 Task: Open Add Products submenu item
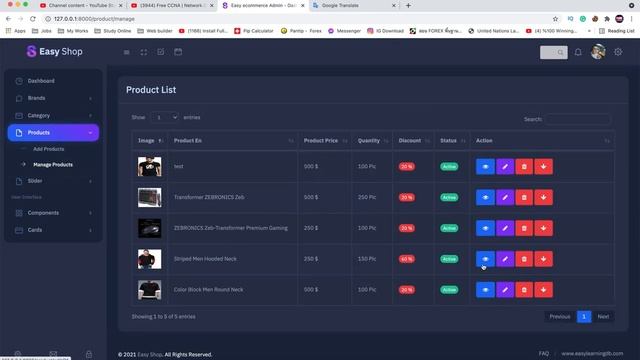(x=49, y=149)
